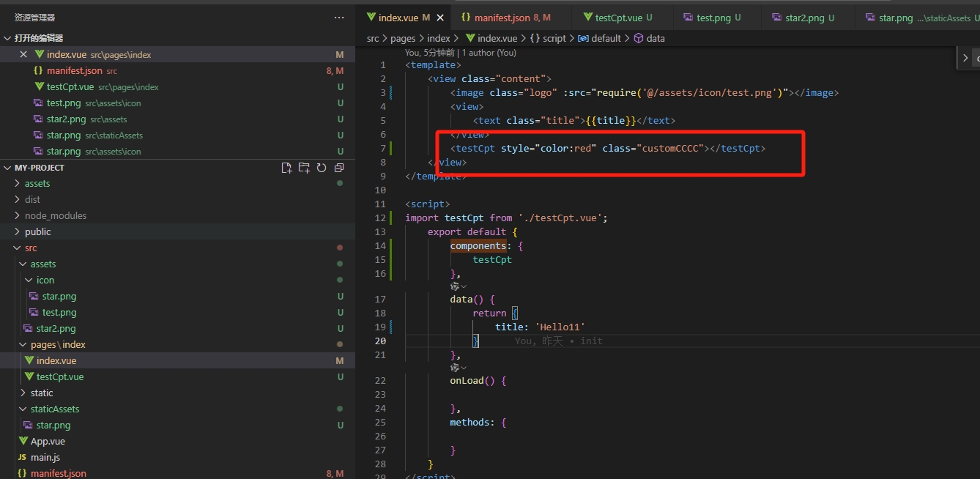Select star2.png in the project tree

coord(177,329)
